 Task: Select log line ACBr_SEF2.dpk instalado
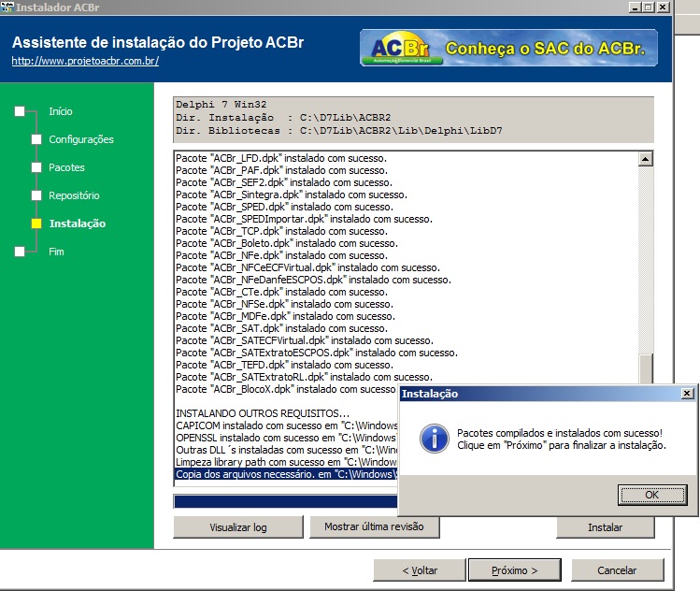(284, 182)
